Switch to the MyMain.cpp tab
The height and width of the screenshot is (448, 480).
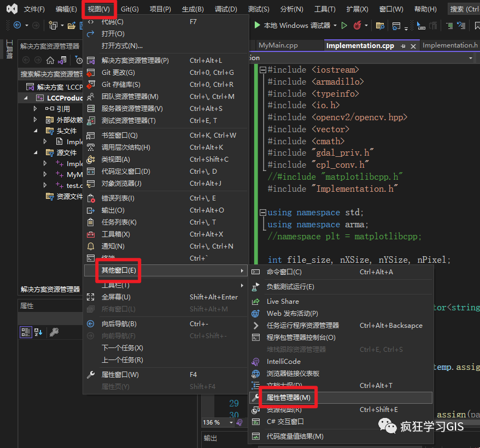click(278, 45)
